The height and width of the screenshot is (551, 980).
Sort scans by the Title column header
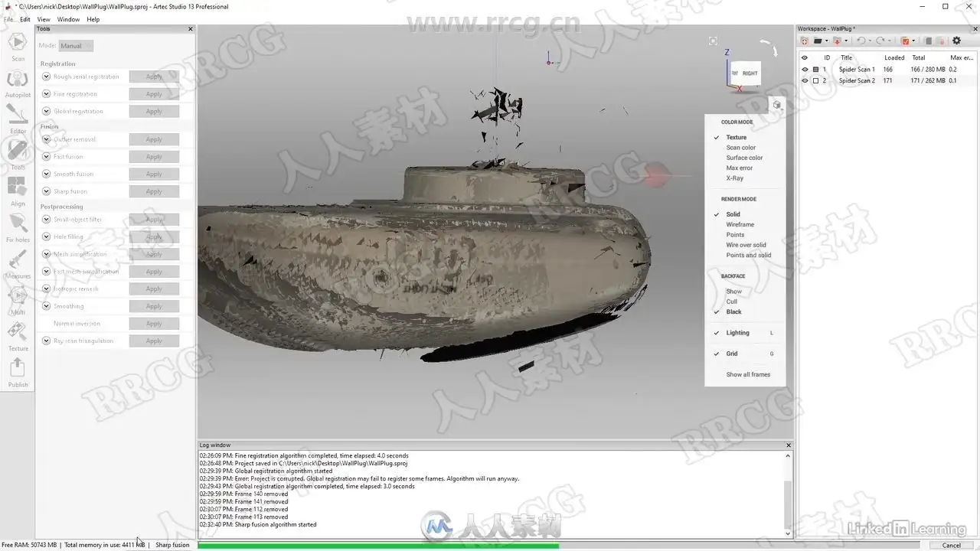coord(846,57)
